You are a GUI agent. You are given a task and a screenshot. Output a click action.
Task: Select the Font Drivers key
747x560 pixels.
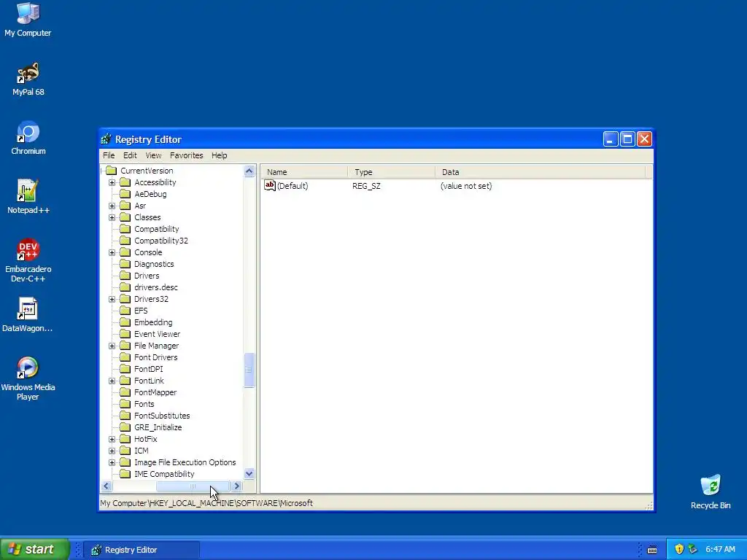pos(156,357)
